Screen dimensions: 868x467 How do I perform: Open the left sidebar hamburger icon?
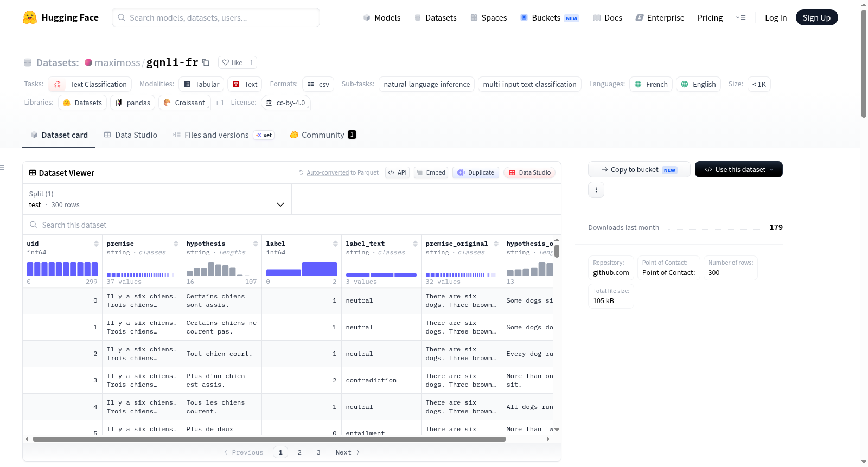click(x=3, y=168)
